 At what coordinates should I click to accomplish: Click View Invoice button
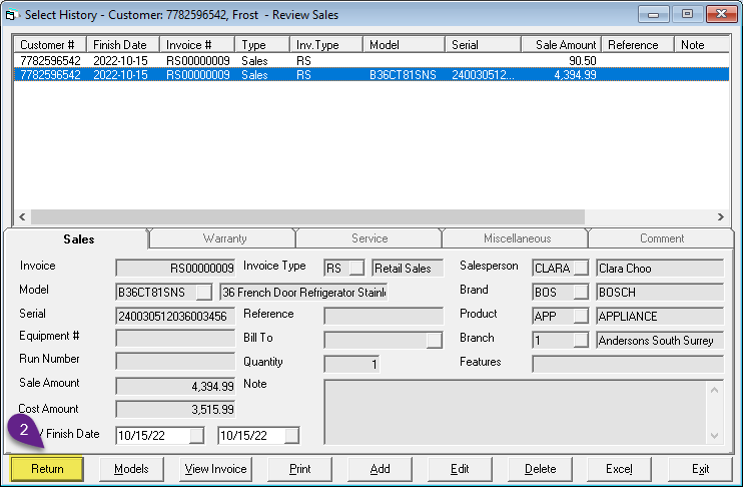pos(216,469)
